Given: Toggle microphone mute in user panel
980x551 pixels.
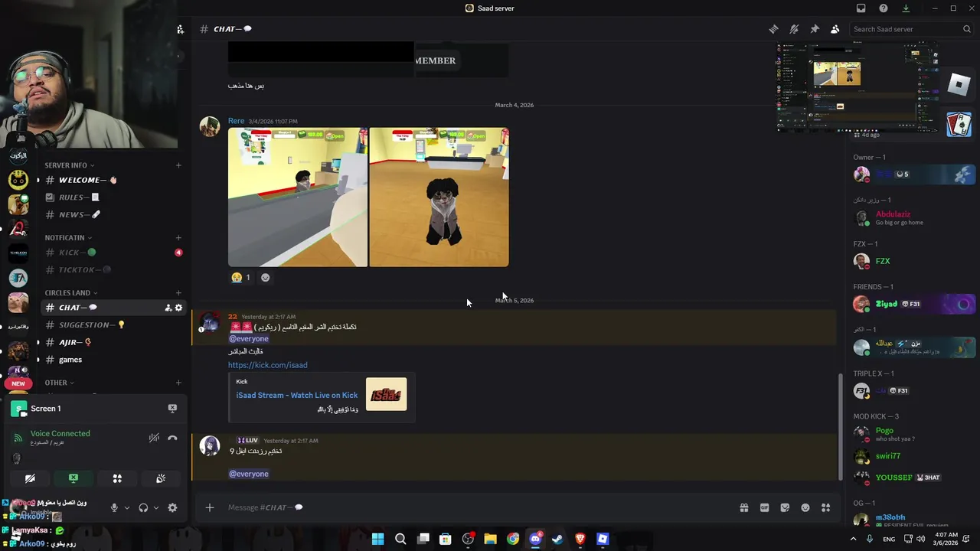Looking at the screenshot, I should (x=114, y=507).
